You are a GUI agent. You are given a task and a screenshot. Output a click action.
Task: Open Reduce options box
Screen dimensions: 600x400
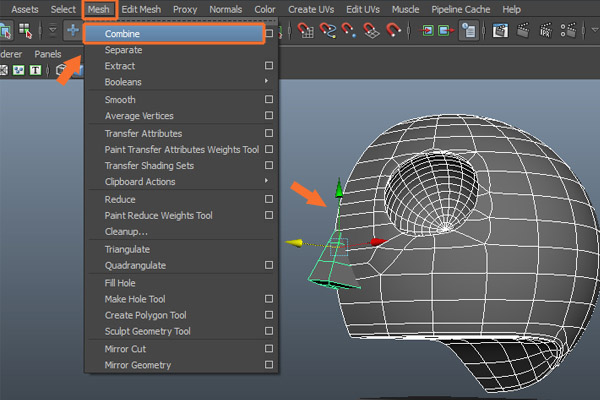[268, 199]
